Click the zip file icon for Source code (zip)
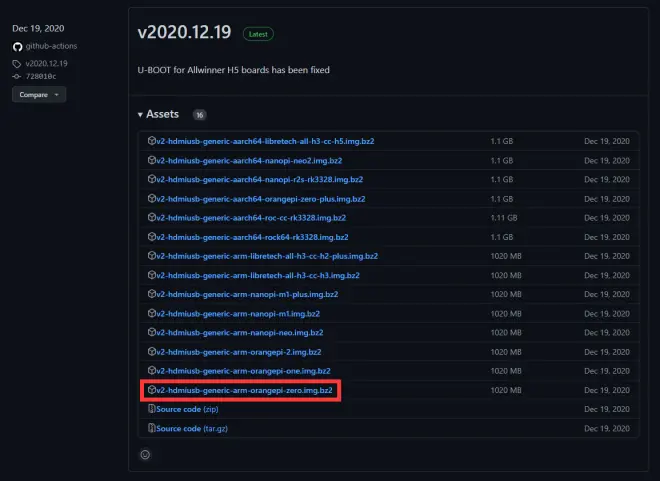The width and height of the screenshot is (660, 481). pos(152,409)
